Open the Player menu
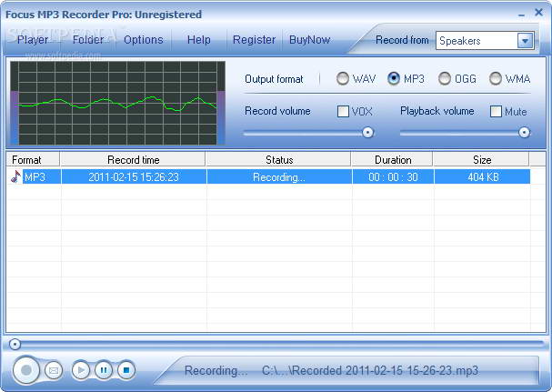Screen dimensions: 552x392 pyautogui.click(x=33, y=40)
